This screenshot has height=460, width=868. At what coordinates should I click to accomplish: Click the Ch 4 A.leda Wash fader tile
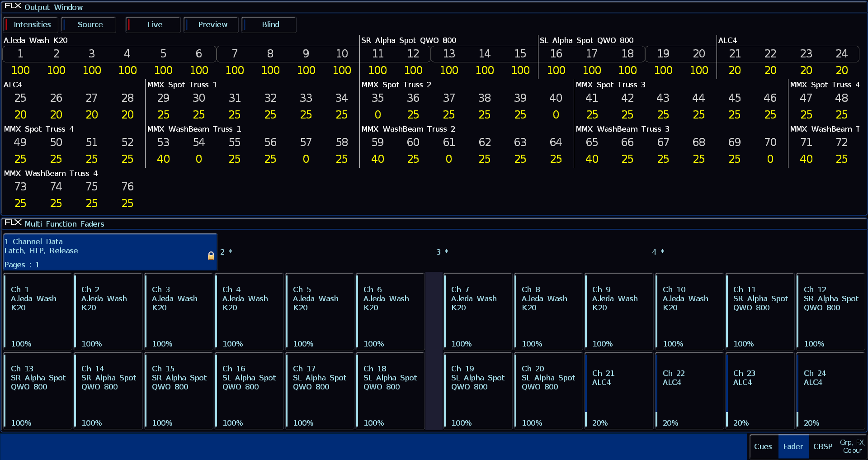[249, 312]
